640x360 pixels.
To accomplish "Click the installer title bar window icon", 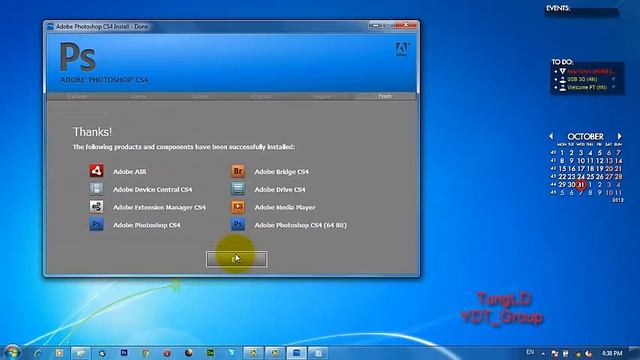I will tap(50, 27).
